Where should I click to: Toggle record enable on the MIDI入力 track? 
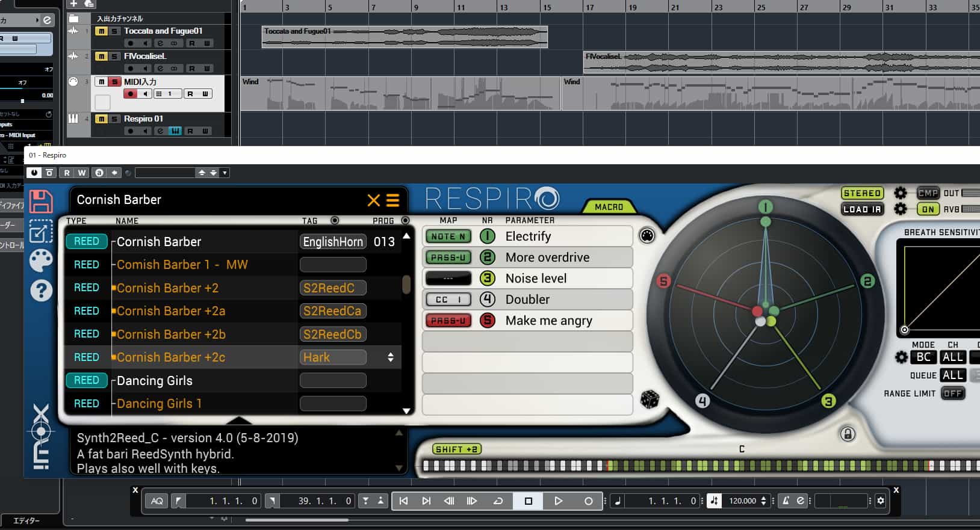coord(131,94)
